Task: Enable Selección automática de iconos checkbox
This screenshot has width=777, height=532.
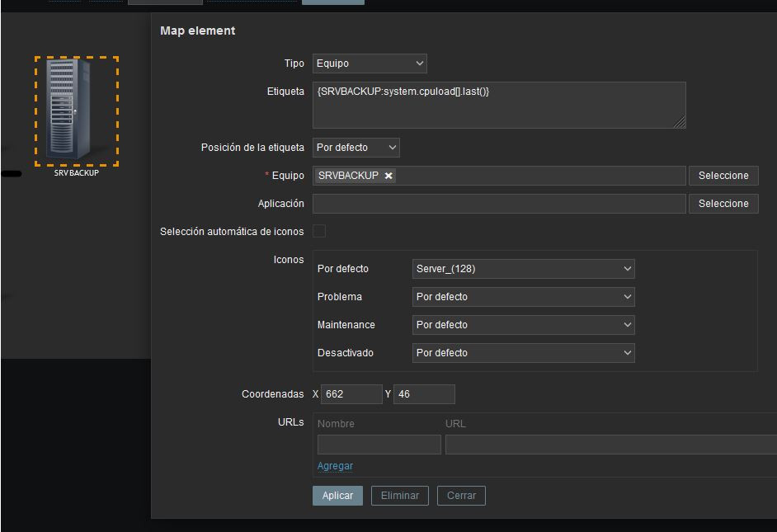Action: 319,232
